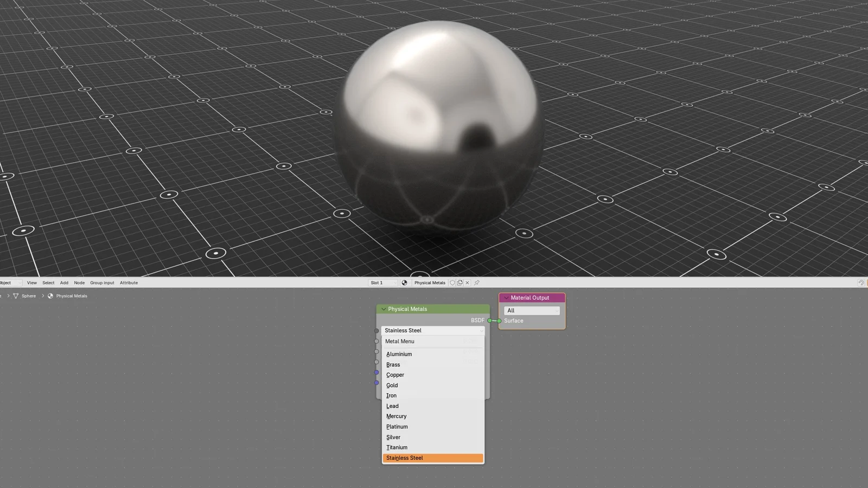
Task: Toggle the fake user shield icon
Action: [452, 282]
